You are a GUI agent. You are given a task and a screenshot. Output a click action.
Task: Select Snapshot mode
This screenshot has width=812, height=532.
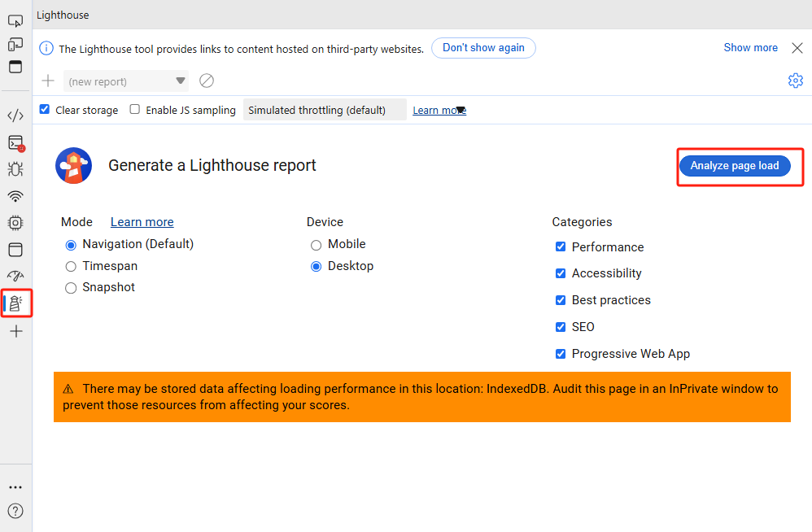[71, 288]
